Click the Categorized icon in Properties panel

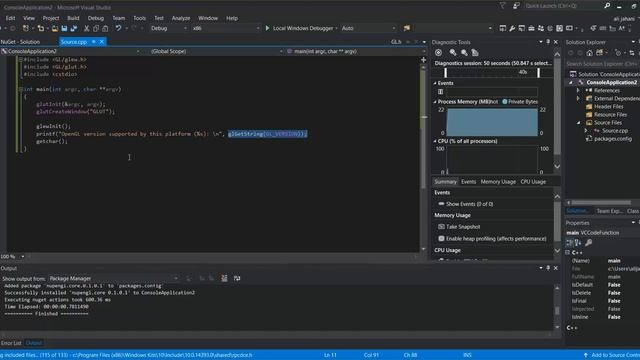569,243
